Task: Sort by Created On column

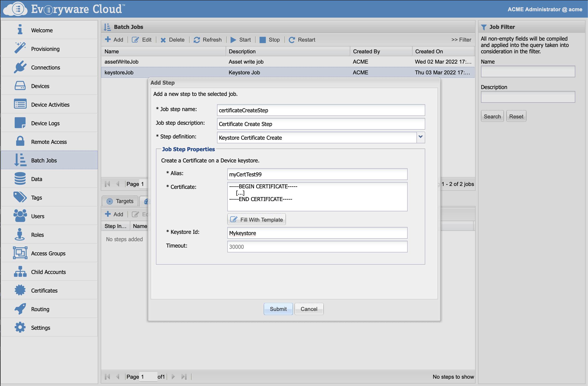Action: [x=443, y=51]
